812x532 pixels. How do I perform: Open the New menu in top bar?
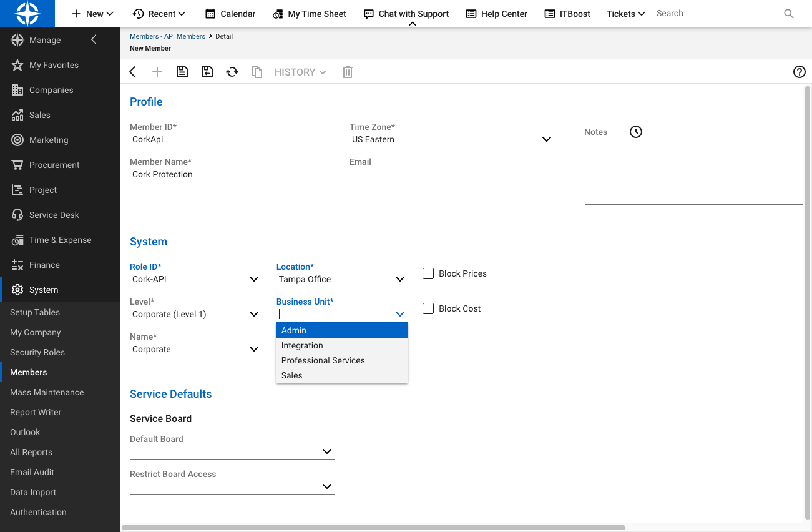click(x=92, y=14)
